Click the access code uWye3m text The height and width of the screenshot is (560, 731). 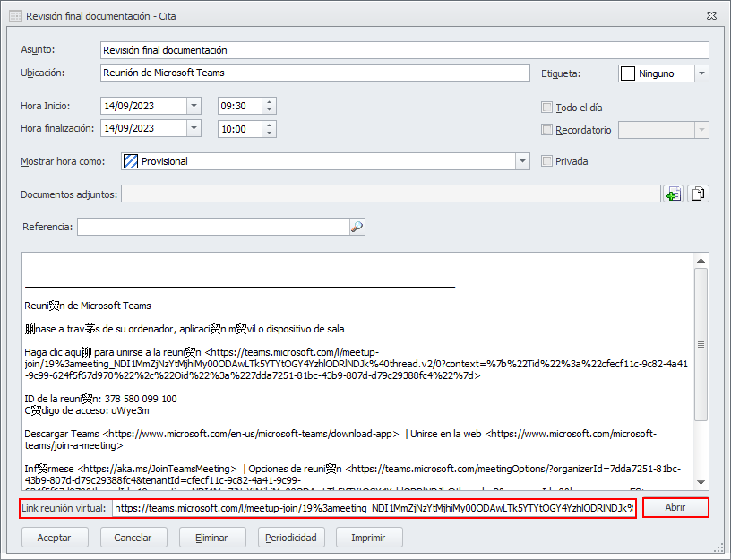pos(130,410)
